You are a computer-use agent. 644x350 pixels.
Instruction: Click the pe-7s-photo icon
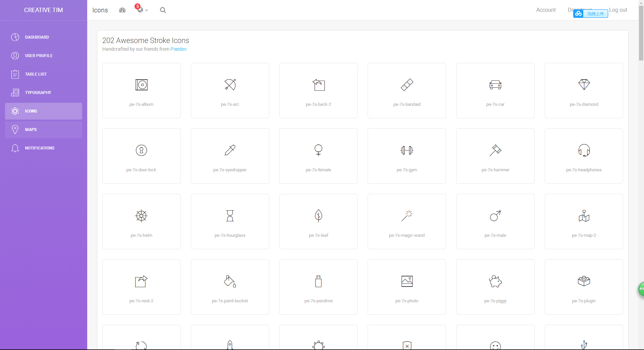tap(407, 281)
